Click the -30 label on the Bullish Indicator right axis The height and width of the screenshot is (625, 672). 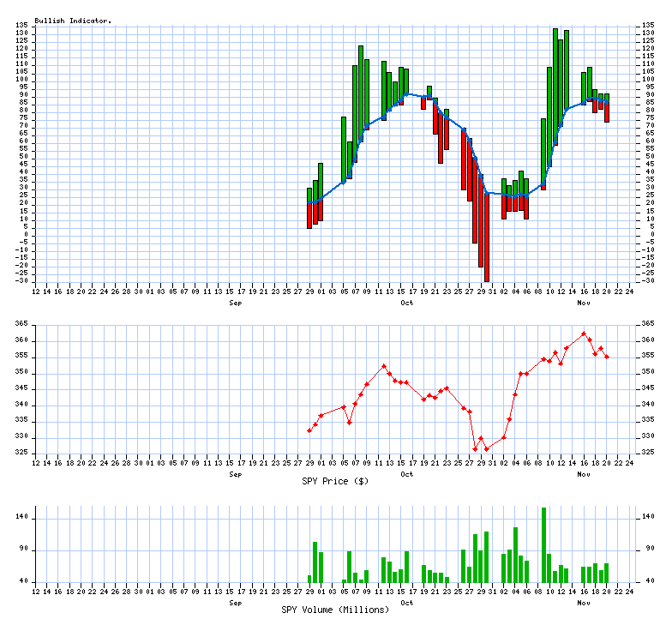tap(649, 281)
